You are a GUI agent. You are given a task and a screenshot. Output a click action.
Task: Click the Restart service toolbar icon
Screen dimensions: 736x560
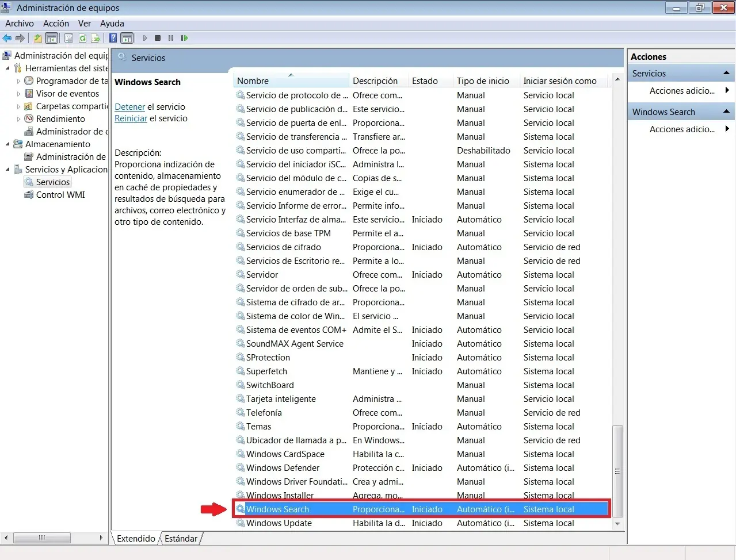pyautogui.click(x=184, y=39)
